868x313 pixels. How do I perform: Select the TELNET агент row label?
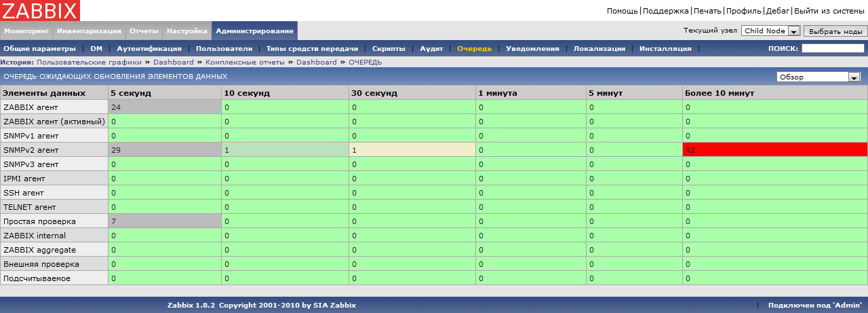[x=29, y=207]
